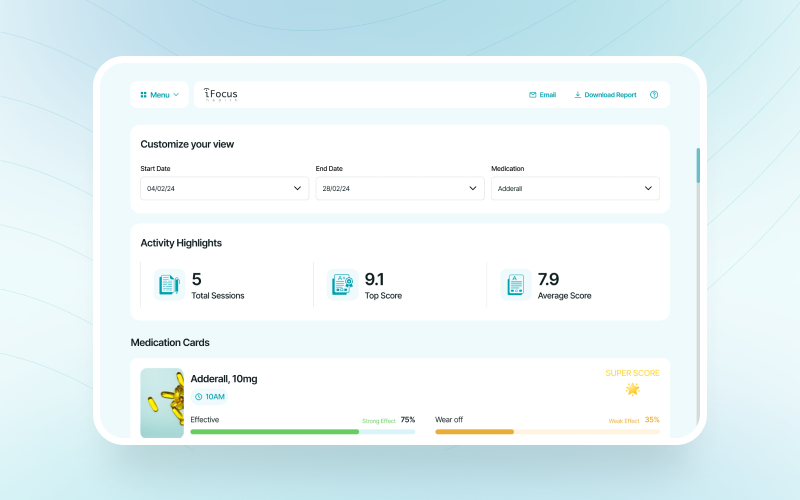Open the help question mark icon
800x500 pixels.
tap(654, 95)
